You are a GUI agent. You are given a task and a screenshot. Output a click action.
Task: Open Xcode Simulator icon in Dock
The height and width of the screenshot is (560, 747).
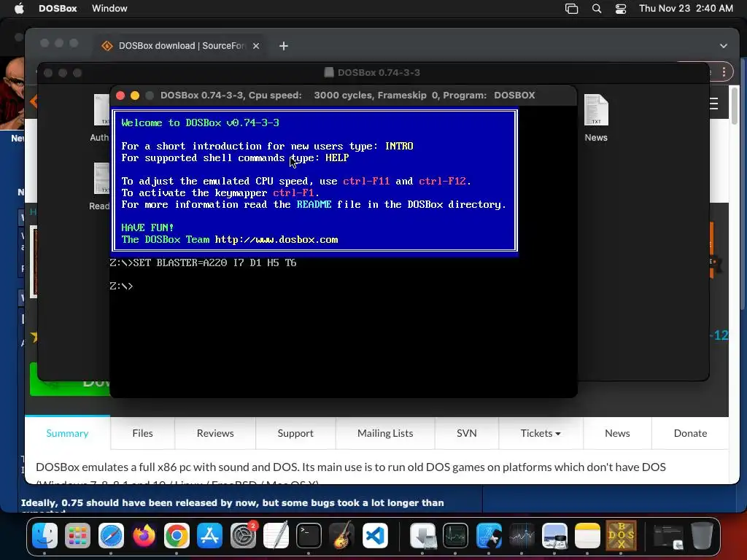click(x=489, y=535)
